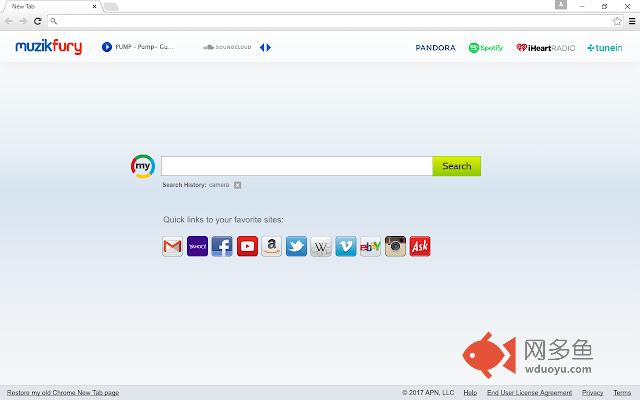Click the browser Forward arrow
The height and width of the screenshot is (400, 640).
(23, 21)
